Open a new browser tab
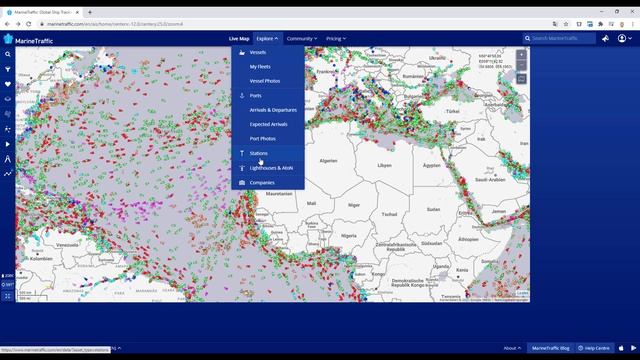Viewport: 640px width, 360px height. pyautogui.click(x=90, y=12)
